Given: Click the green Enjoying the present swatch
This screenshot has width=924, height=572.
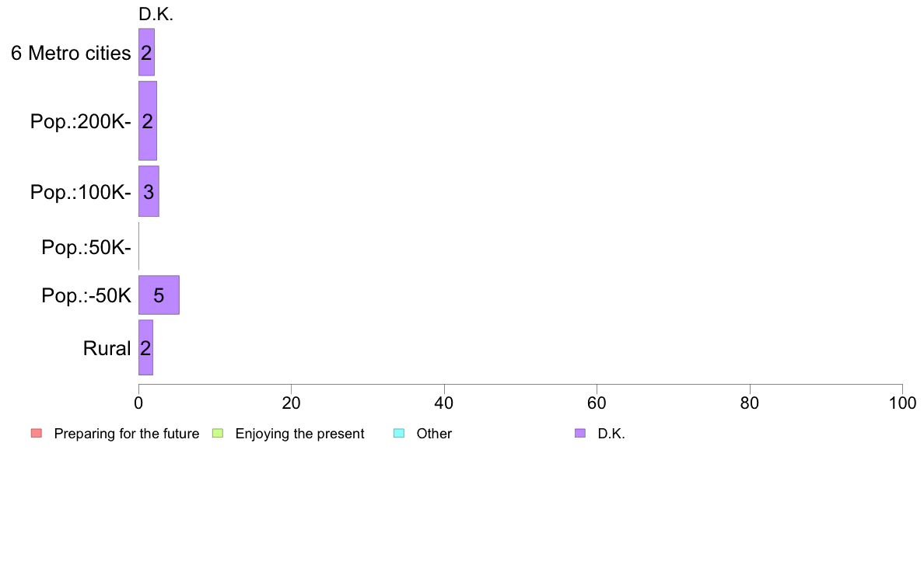Looking at the screenshot, I should (218, 434).
